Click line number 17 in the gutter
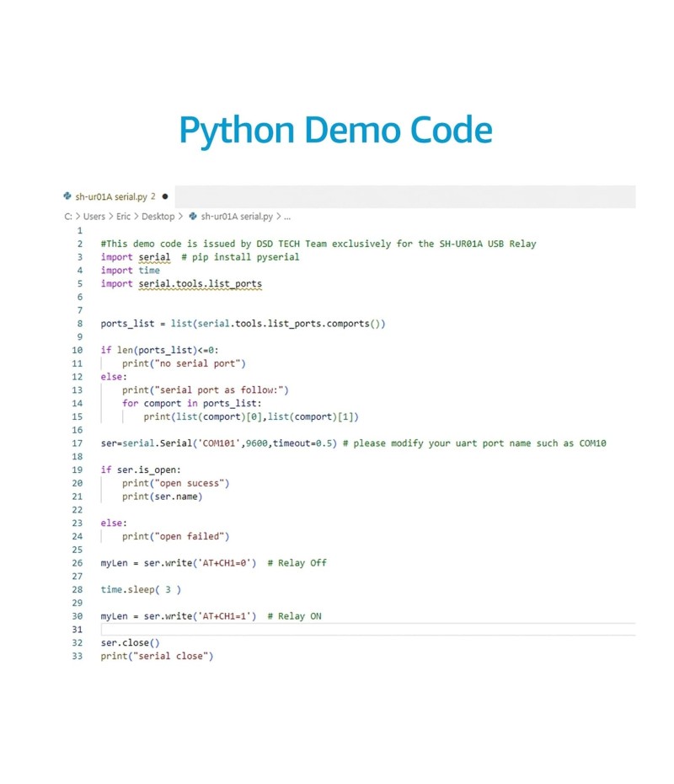 [x=78, y=443]
